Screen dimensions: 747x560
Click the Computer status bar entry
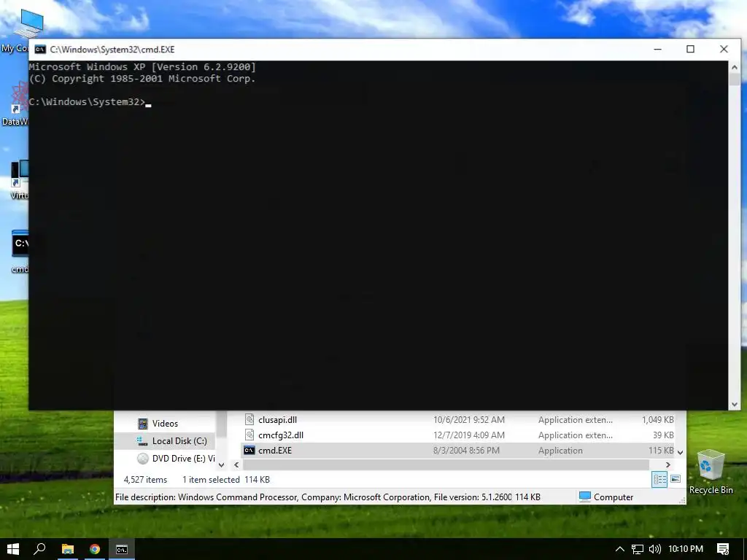pyautogui.click(x=606, y=497)
